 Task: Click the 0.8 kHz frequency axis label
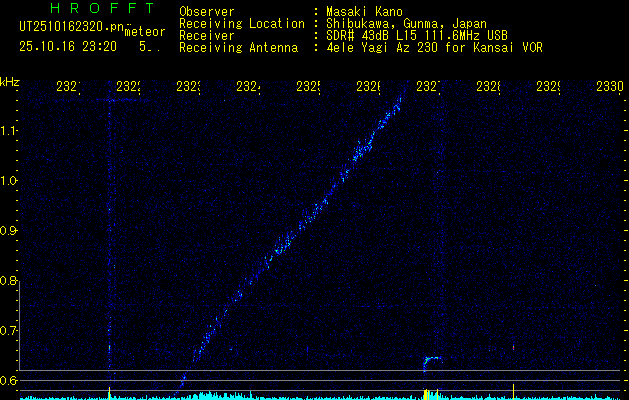click(8, 280)
